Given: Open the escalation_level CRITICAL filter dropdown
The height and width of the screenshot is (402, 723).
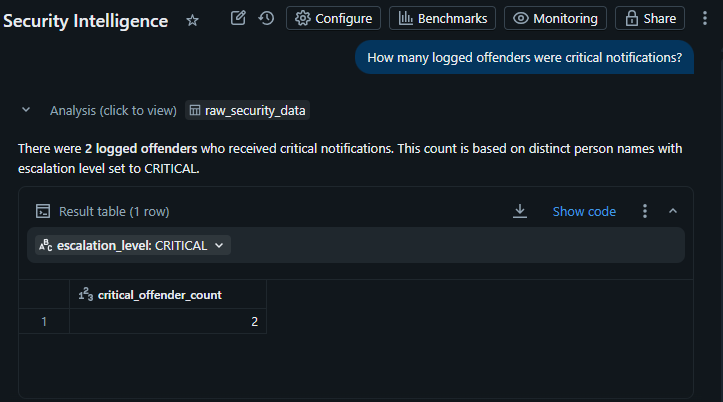Looking at the screenshot, I should [133, 245].
